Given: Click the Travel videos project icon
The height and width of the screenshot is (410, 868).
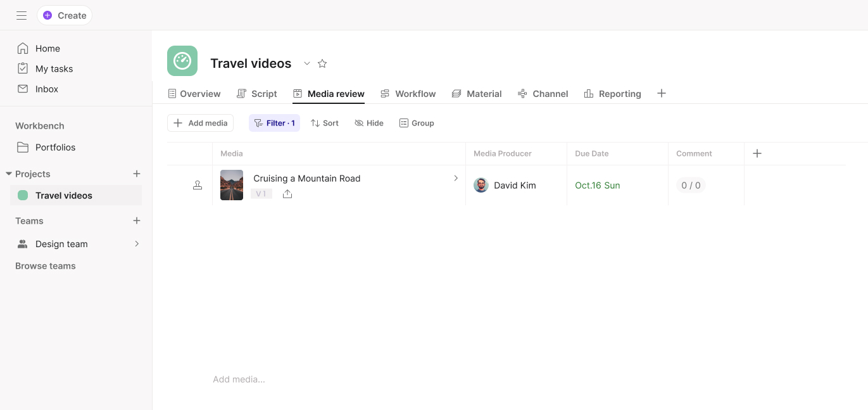Looking at the screenshot, I should tap(182, 61).
